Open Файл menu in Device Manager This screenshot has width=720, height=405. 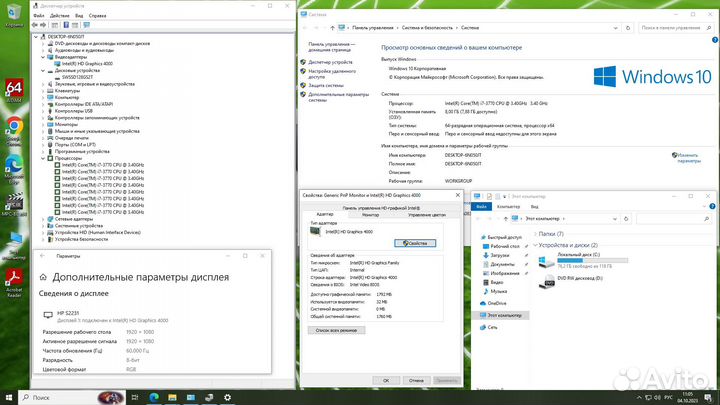pyautogui.click(x=39, y=16)
